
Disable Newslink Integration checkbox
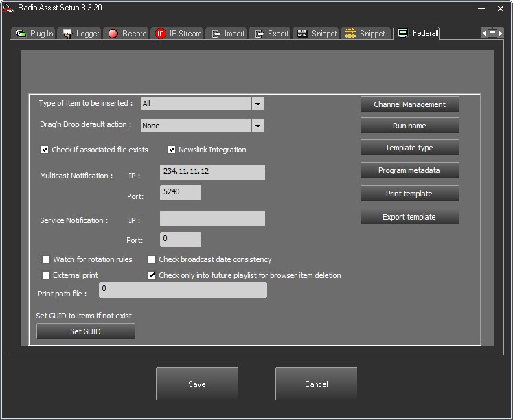point(172,150)
